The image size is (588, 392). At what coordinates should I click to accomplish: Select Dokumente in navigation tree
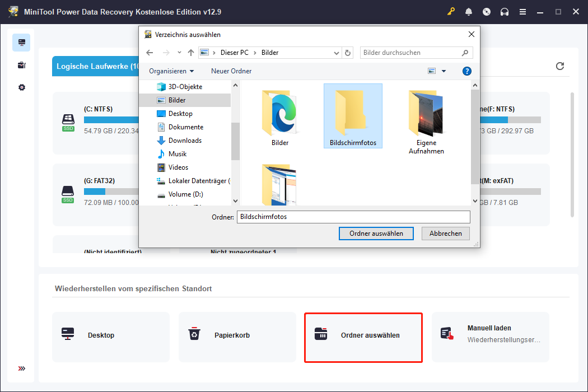click(185, 127)
